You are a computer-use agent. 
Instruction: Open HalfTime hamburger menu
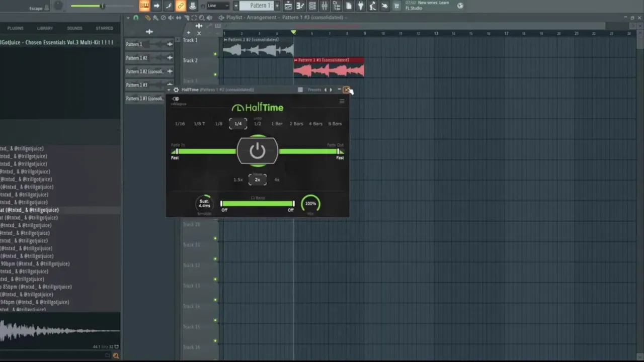point(342,101)
